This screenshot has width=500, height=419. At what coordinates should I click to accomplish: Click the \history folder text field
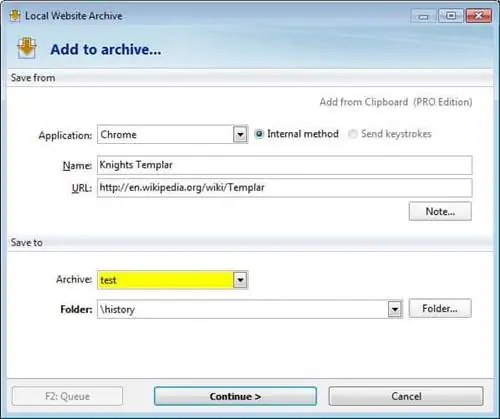coord(243,309)
